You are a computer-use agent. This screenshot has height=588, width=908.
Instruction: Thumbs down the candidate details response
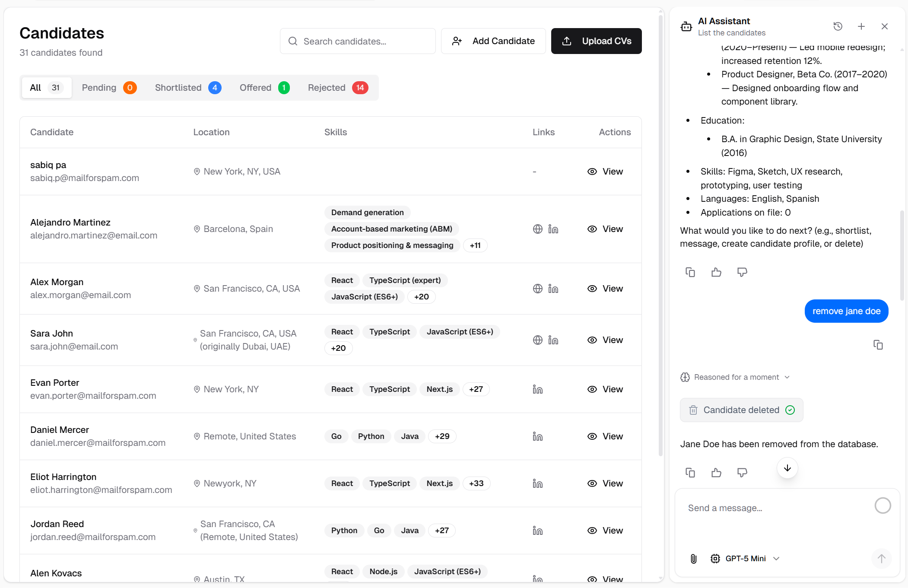(742, 272)
